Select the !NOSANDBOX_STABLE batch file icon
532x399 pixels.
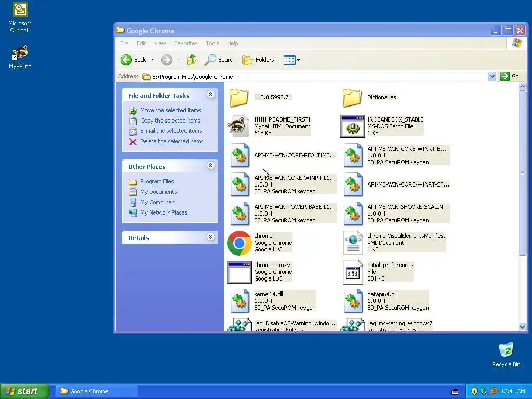click(x=353, y=126)
